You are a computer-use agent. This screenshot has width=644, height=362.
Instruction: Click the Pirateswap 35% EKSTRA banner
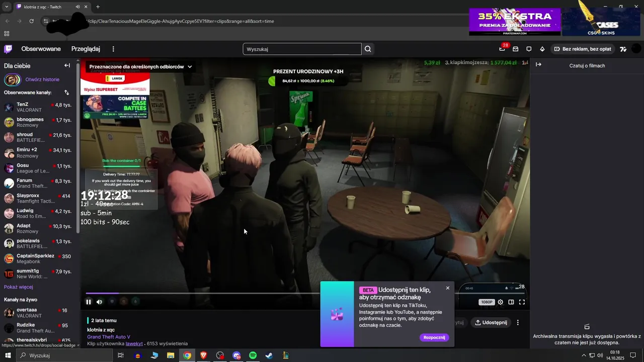(515, 22)
